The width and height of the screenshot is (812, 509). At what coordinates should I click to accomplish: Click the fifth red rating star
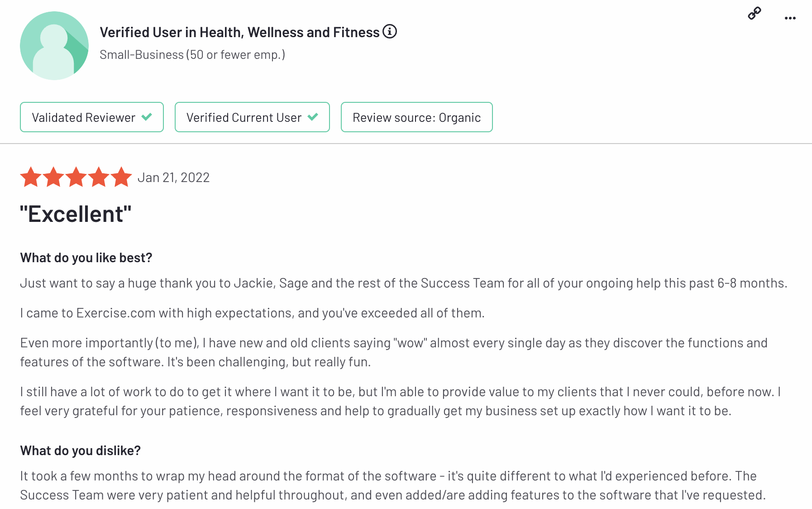pos(120,177)
